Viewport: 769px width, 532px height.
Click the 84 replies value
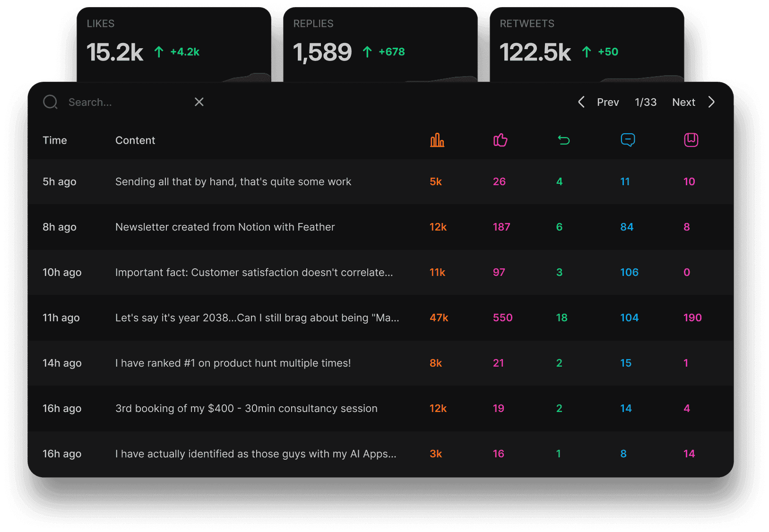(627, 227)
